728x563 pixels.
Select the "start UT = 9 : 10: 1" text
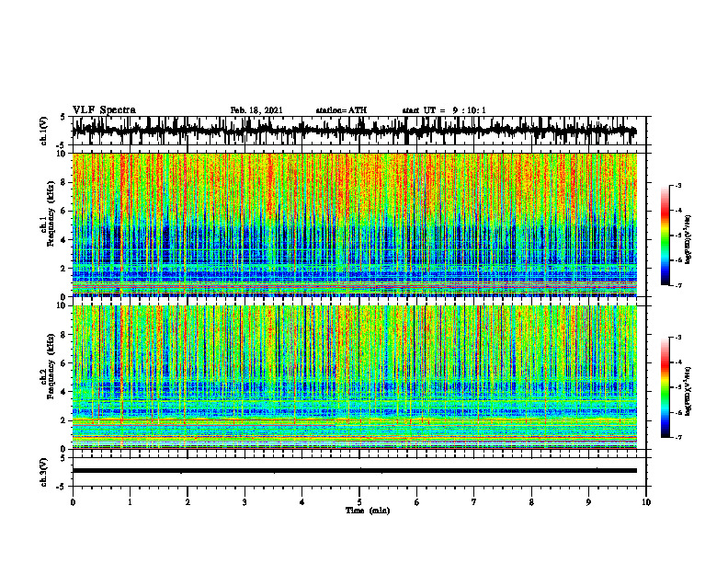coord(444,110)
